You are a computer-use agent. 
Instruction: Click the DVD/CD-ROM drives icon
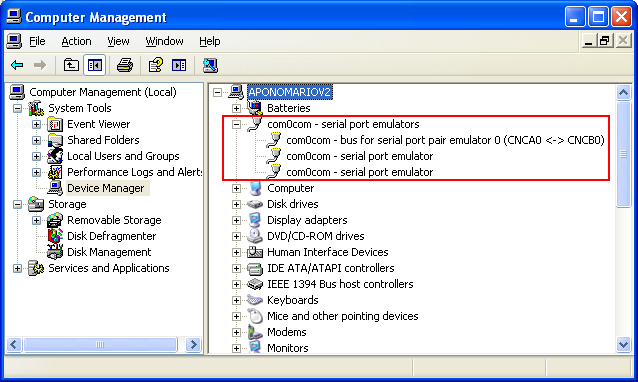click(x=255, y=236)
